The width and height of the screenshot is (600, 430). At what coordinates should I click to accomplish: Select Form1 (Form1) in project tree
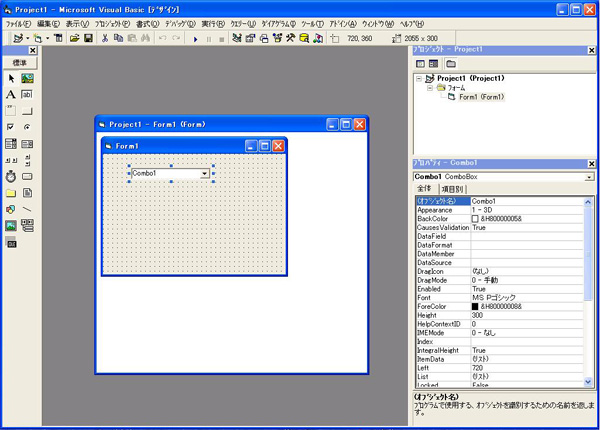click(481, 97)
